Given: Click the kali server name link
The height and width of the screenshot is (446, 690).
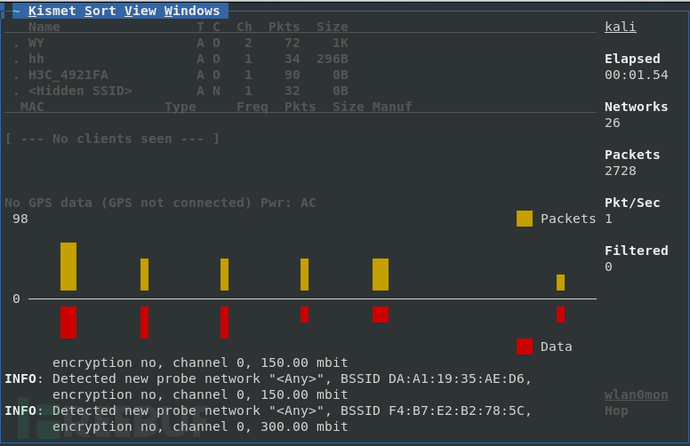Looking at the screenshot, I should 620,27.
